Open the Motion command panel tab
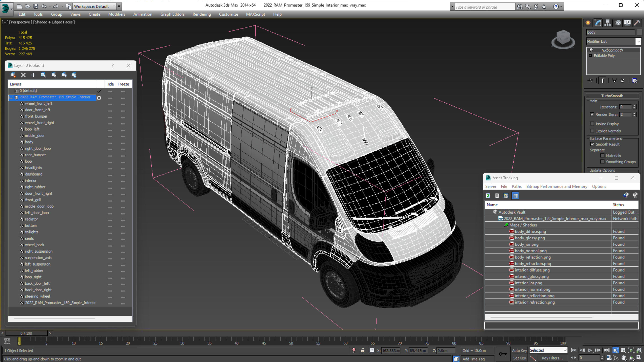This screenshot has height=362, width=644. (618, 23)
